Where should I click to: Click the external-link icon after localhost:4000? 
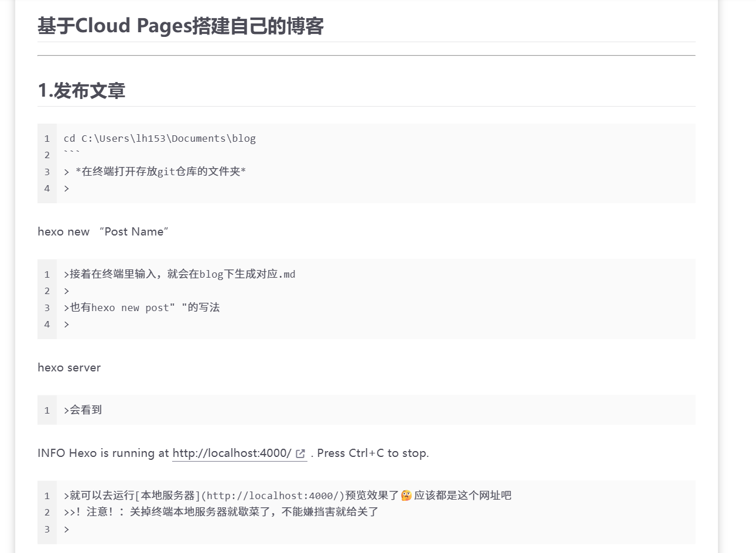point(301,454)
